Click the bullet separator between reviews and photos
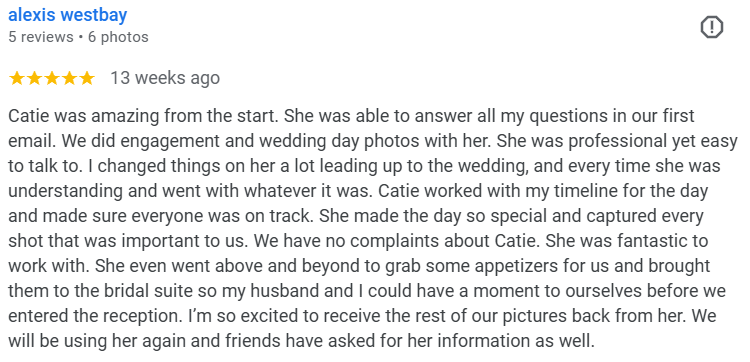The height and width of the screenshot is (362, 750). click(81, 37)
